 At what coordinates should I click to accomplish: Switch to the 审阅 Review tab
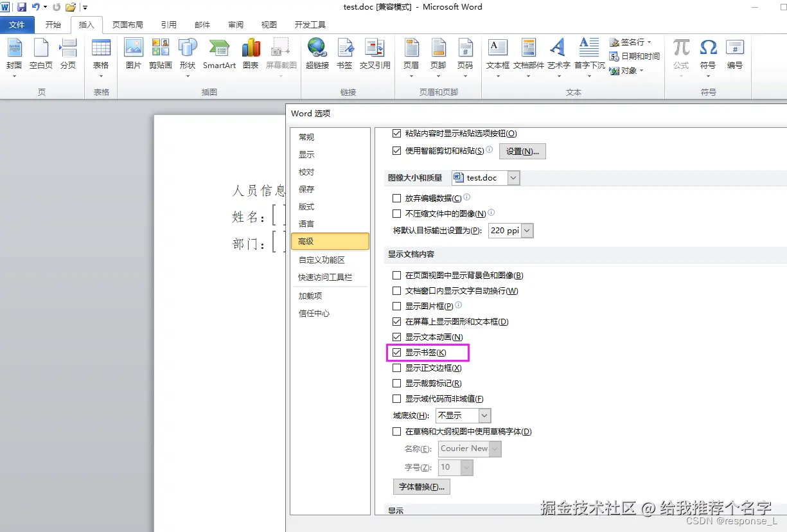pyautogui.click(x=236, y=25)
